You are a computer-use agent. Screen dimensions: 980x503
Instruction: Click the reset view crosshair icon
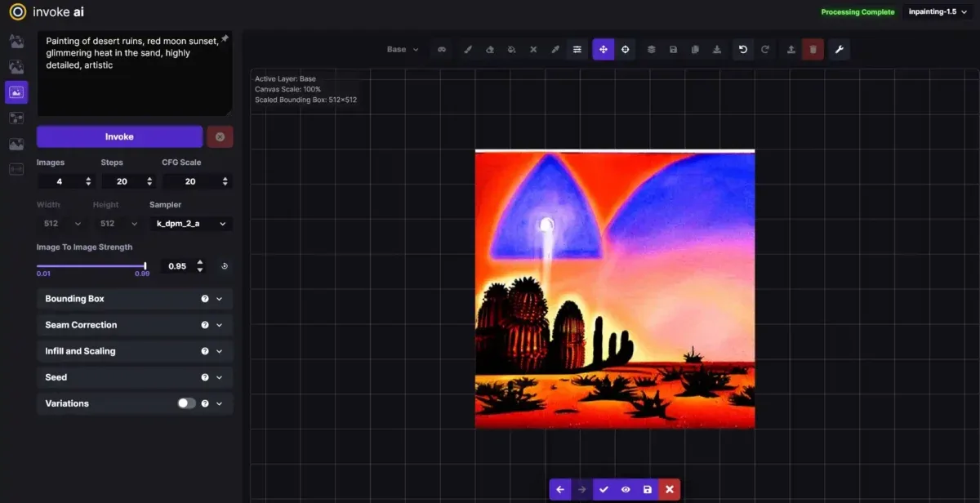click(x=625, y=50)
